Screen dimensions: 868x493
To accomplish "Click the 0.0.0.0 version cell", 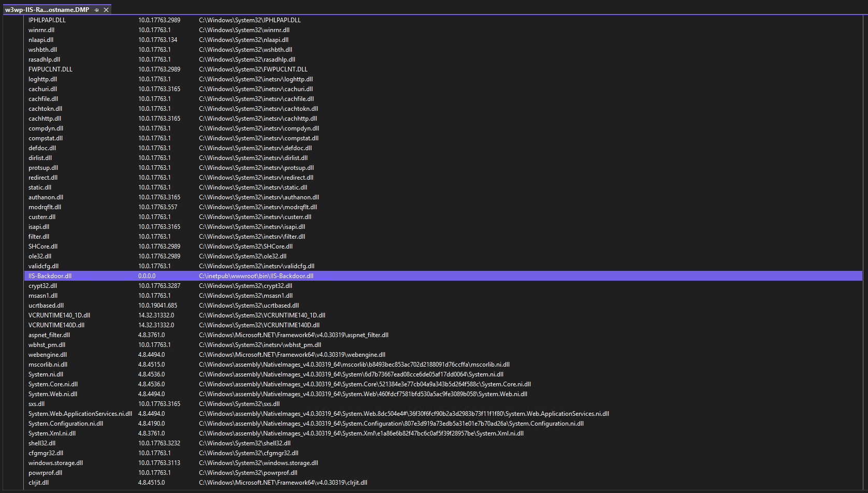I will click(x=147, y=276).
